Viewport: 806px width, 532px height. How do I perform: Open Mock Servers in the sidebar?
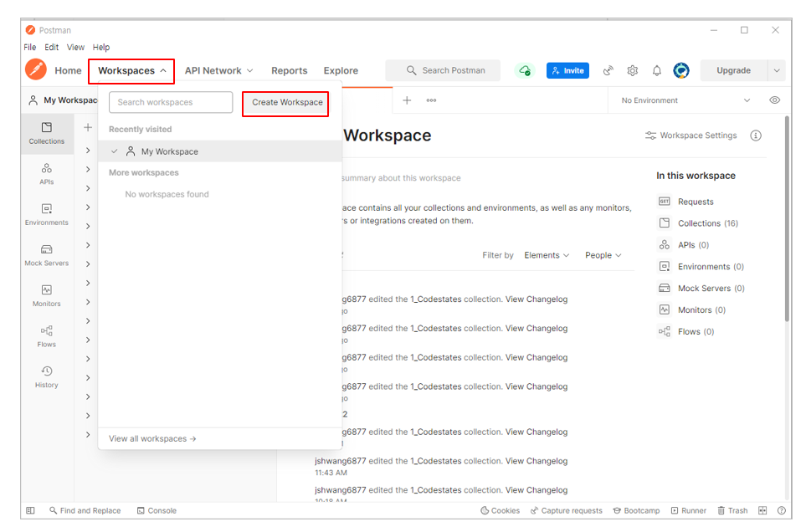pyautogui.click(x=47, y=255)
